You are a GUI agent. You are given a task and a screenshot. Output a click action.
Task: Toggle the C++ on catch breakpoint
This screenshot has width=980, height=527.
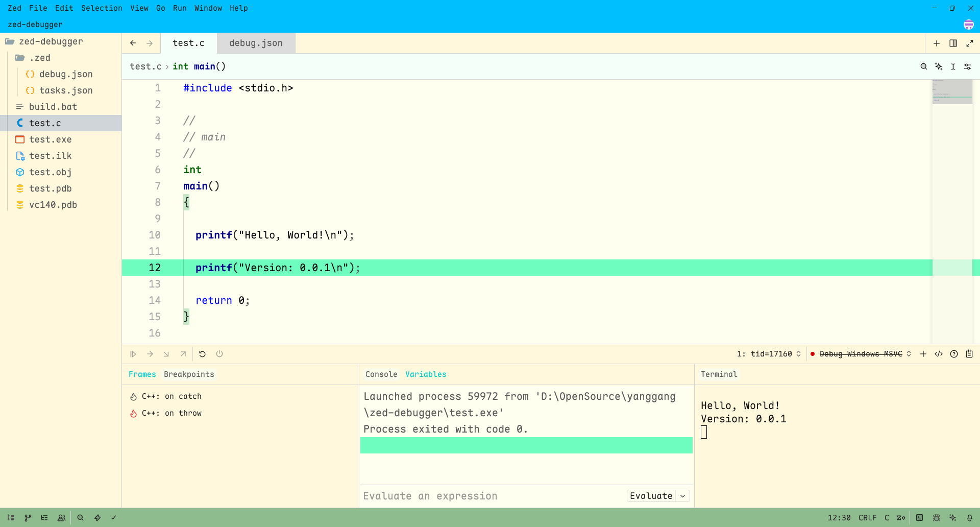click(133, 397)
